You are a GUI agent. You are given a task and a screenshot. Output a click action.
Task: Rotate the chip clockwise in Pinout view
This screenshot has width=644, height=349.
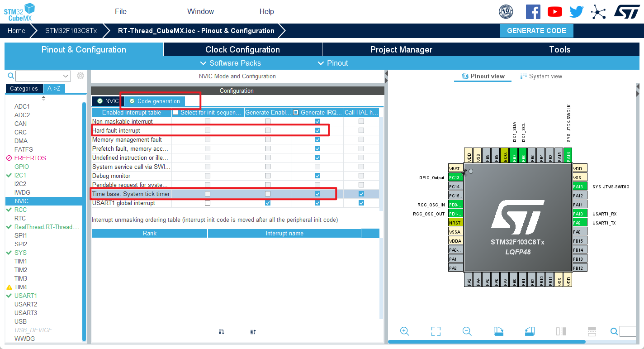[498, 331]
